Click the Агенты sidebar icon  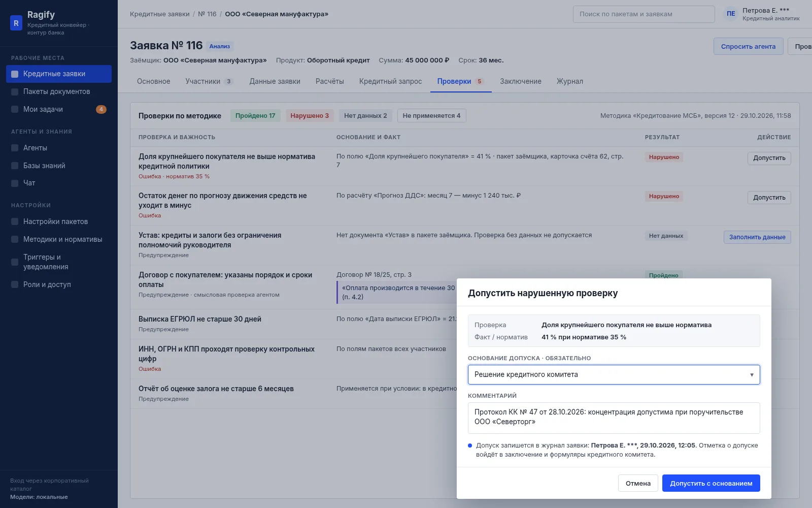[x=15, y=148]
